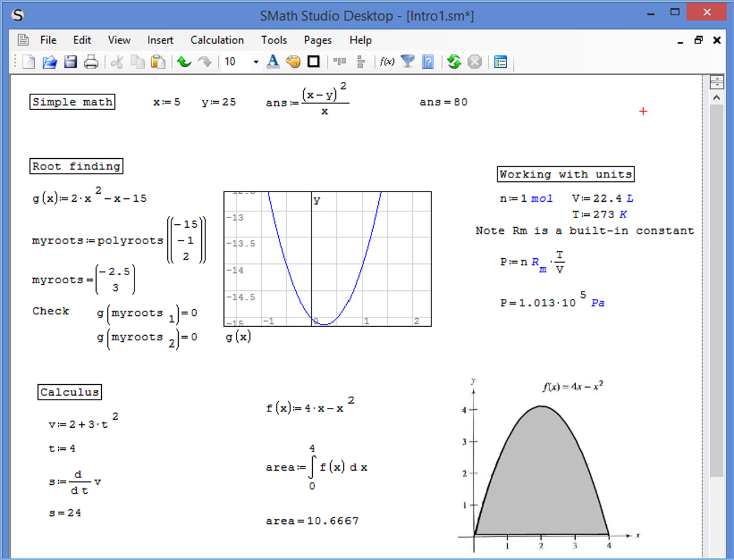Redo with the gray arrow icon
734x560 pixels.
205,62
